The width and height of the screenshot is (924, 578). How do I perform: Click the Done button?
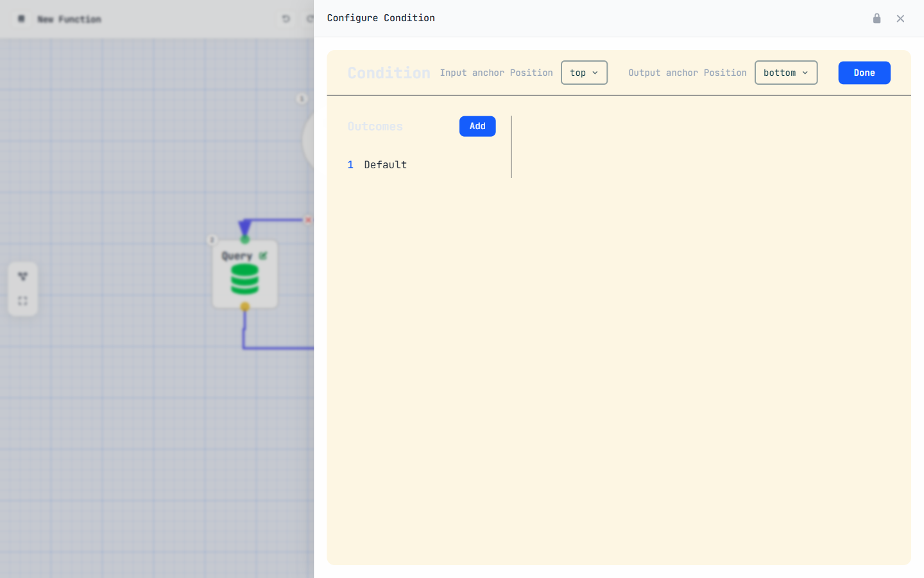pos(864,73)
